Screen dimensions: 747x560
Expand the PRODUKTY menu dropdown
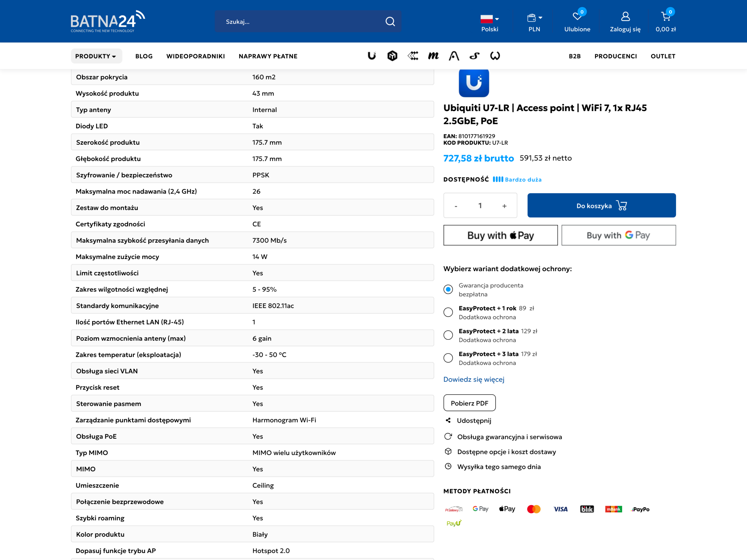tap(96, 56)
